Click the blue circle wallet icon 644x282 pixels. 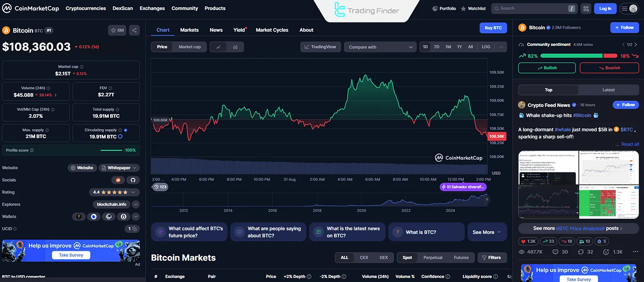click(x=94, y=217)
